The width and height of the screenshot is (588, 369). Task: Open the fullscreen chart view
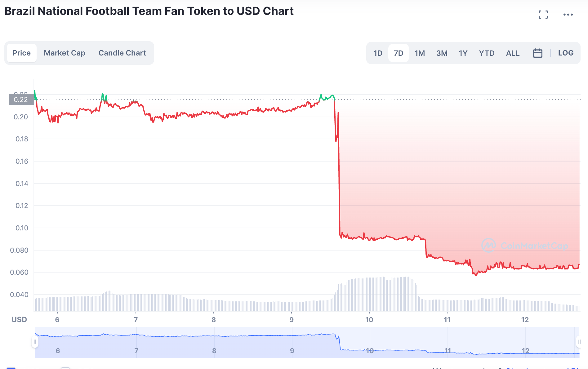tap(543, 14)
